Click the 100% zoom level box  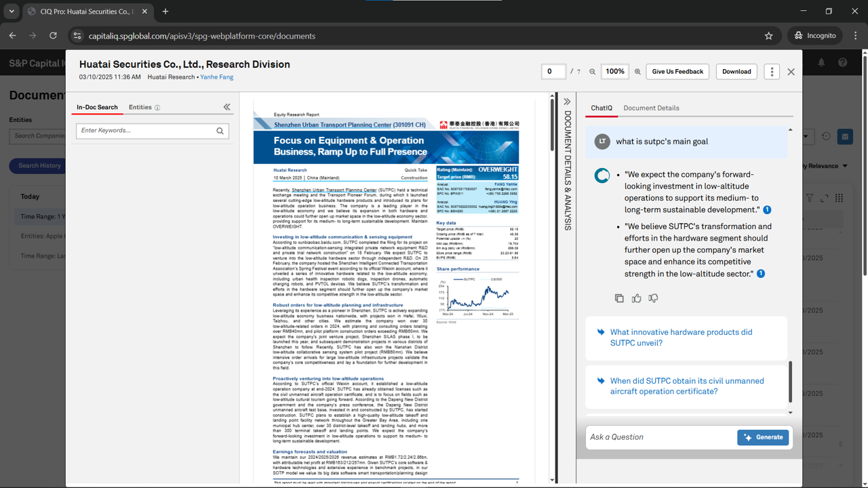pos(615,72)
